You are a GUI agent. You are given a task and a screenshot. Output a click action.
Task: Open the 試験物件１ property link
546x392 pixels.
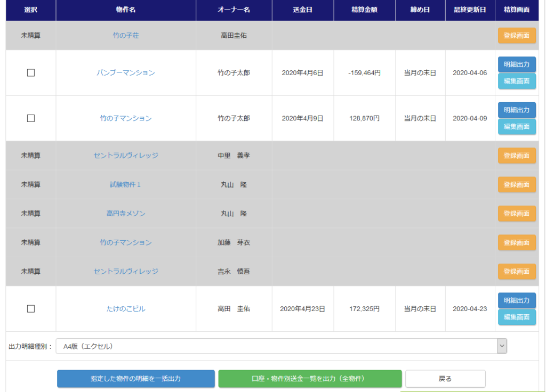point(125,185)
